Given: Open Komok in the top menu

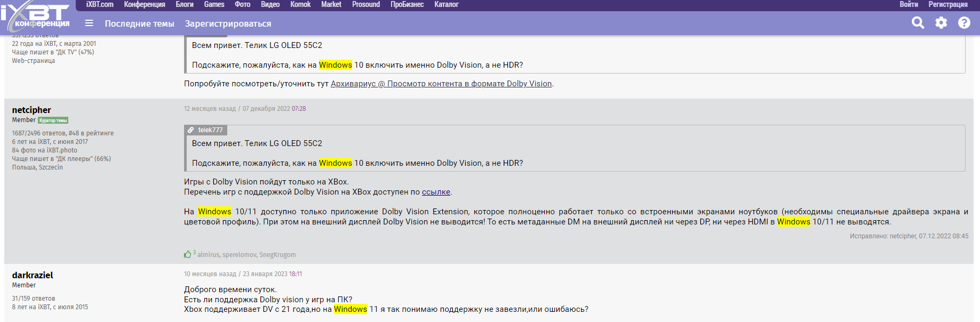Looking at the screenshot, I should [x=300, y=4].
